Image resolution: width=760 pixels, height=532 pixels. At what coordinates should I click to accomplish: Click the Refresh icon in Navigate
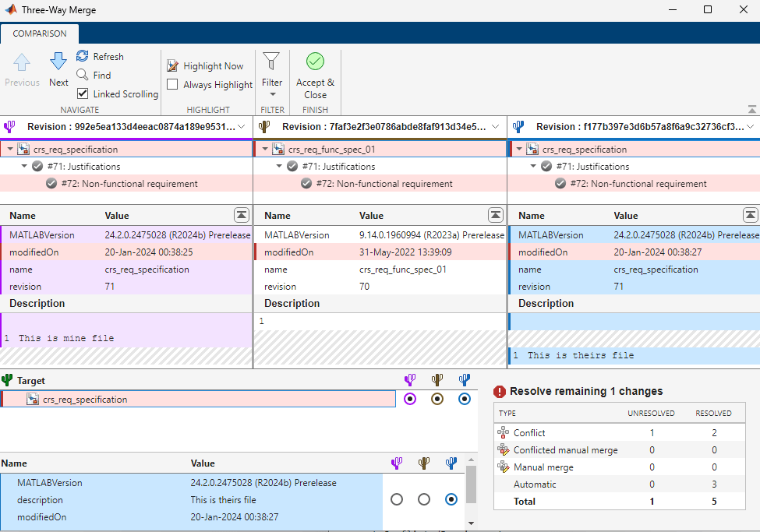tap(83, 56)
